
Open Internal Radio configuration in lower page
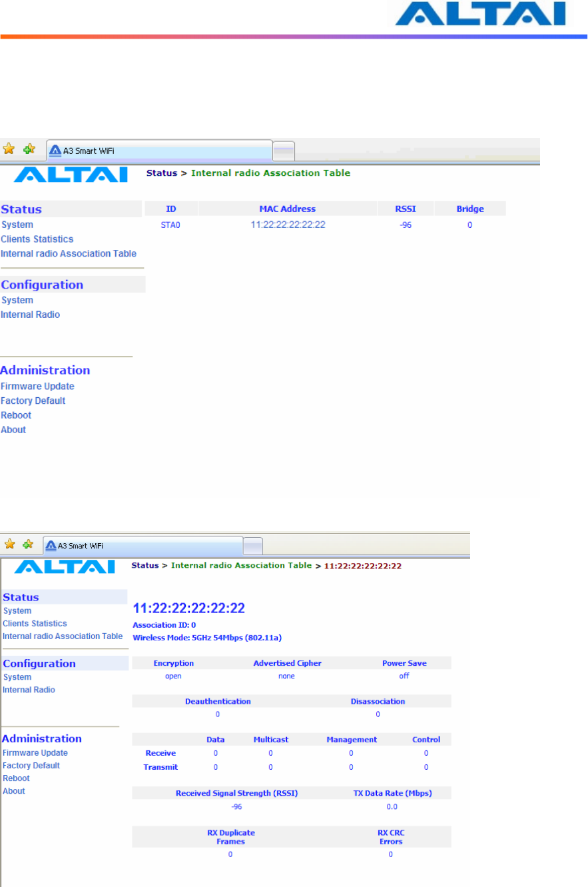[29, 689]
